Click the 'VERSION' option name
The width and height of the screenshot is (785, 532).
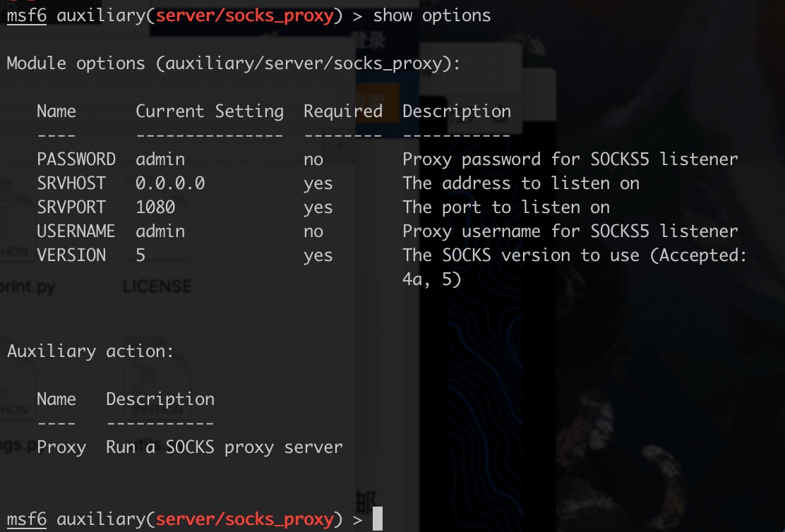tap(71, 255)
